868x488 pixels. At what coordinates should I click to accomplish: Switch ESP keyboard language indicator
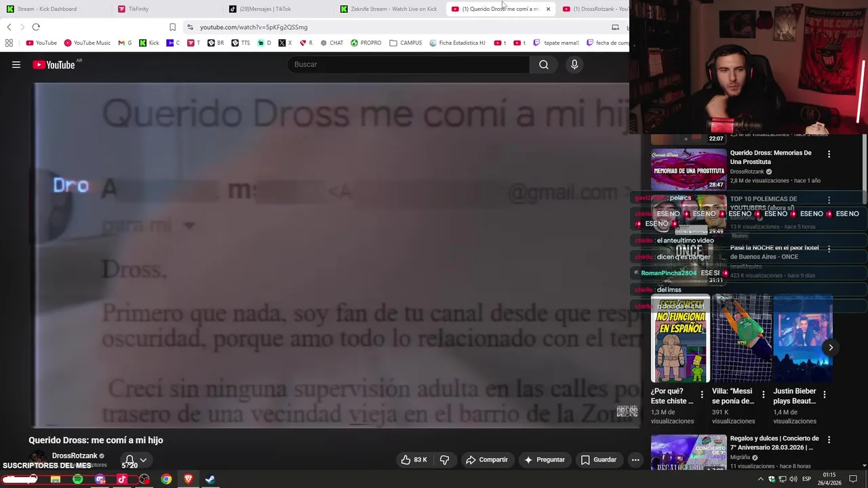click(x=806, y=479)
